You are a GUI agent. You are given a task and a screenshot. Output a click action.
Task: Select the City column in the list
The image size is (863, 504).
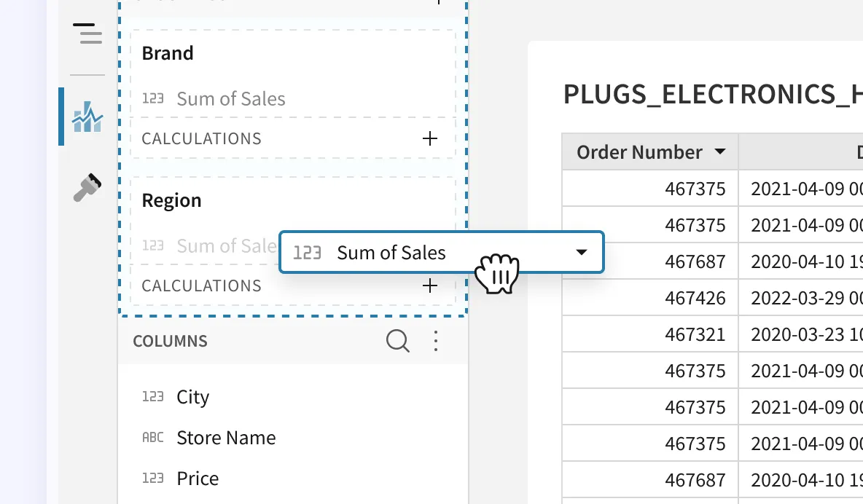pyautogui.click(x=192, y=397)
